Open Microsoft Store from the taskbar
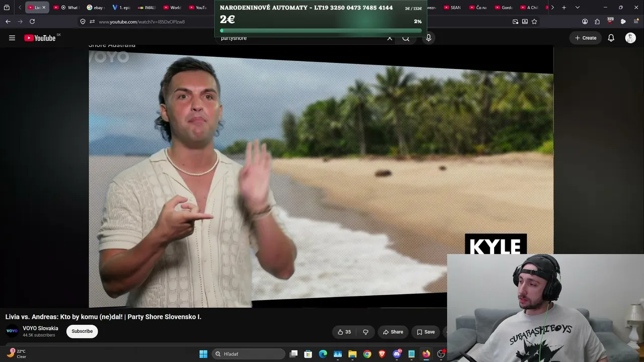Image resolution: width=644 pixels, height=362 pixels. point(308,354)
